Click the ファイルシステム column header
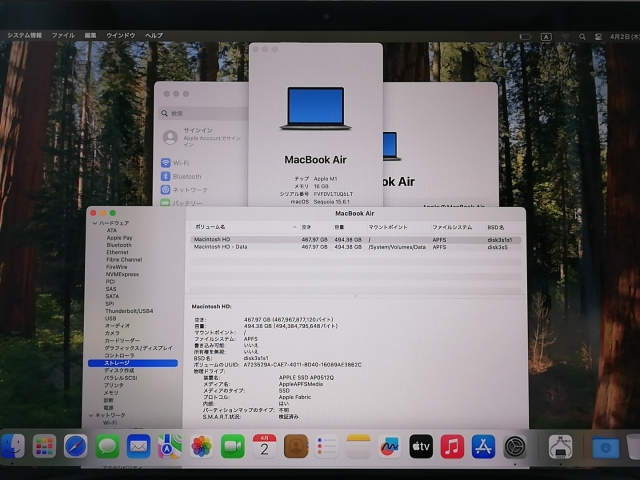 coord(452,227)
